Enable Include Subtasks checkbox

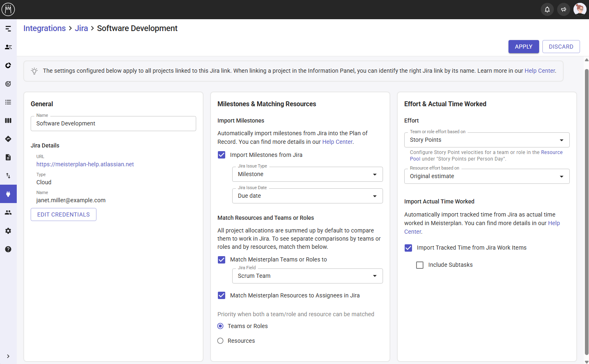coord(420,265)
